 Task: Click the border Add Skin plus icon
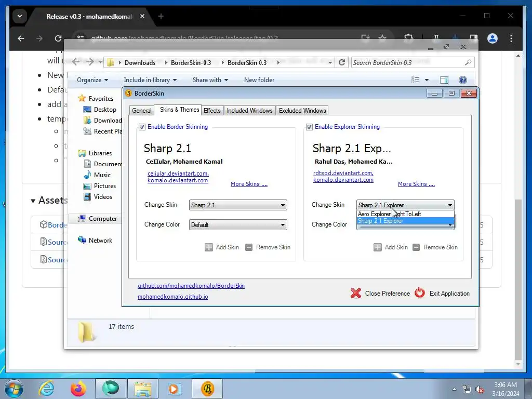(209, 247)
